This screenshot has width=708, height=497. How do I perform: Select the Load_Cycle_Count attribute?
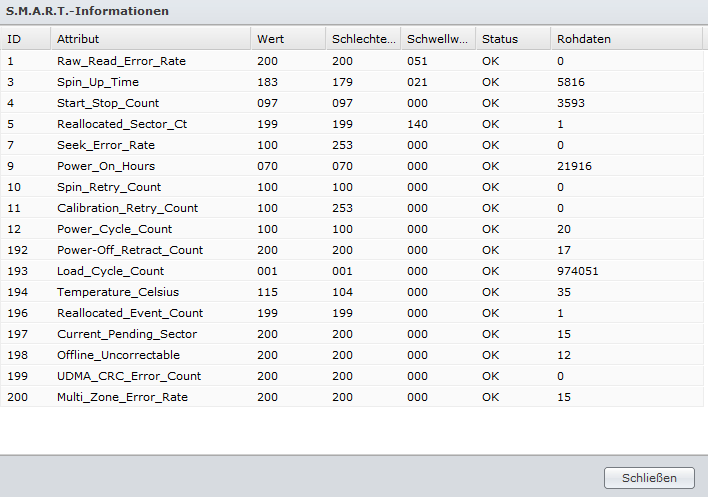[x=111, y=271]
